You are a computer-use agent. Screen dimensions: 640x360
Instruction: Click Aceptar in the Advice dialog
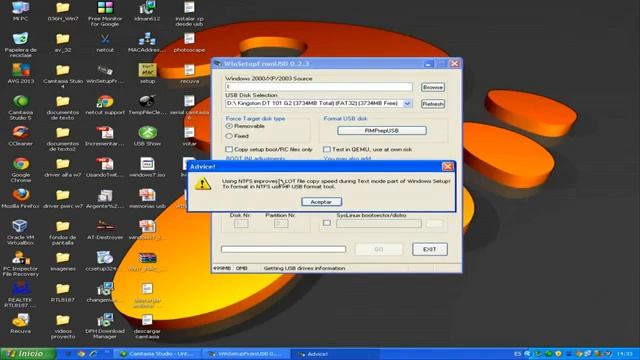(x=322, y=202)
